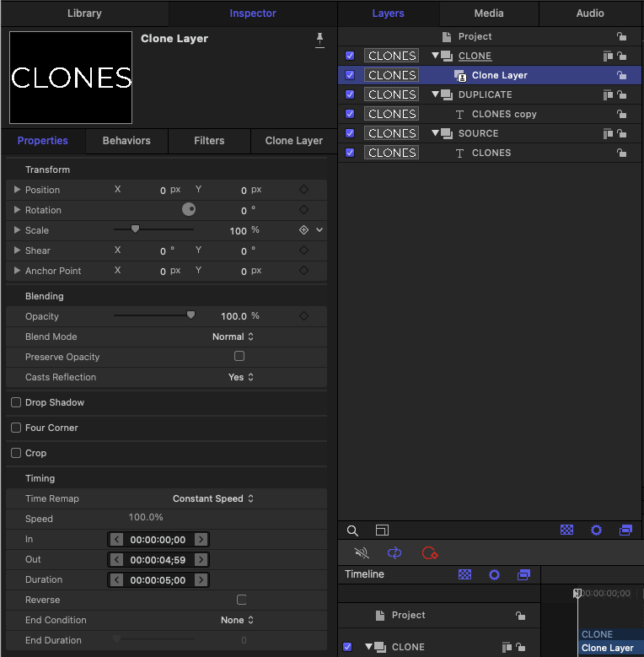Screen dimensions: 644x657
Task: Click the lock icon on Project row in Layers
Action: pos(621,36)
